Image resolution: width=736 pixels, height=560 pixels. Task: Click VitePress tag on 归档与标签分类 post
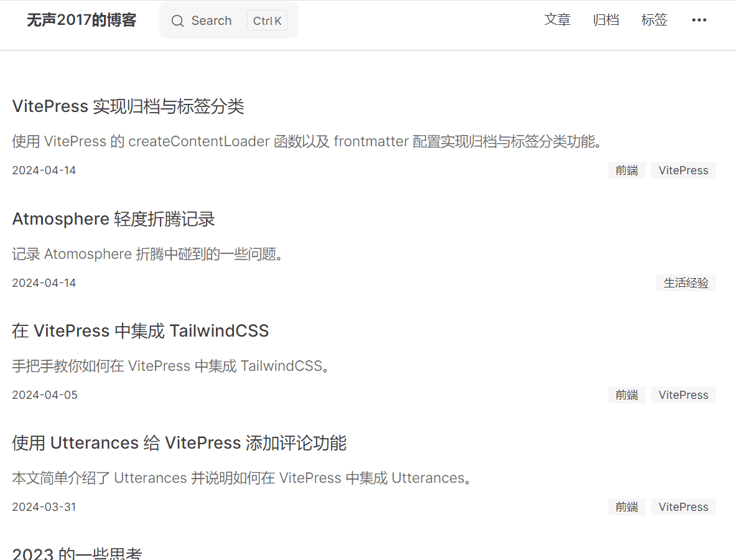click(683, 170)
